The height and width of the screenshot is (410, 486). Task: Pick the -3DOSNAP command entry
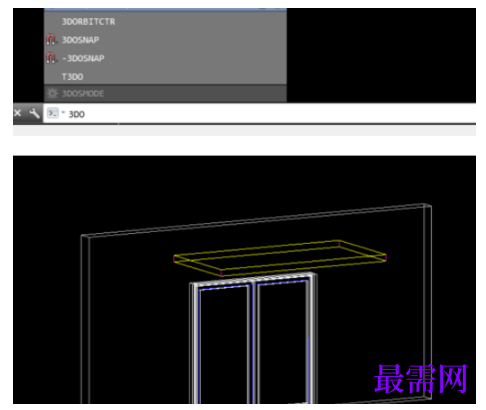tap(165, 58)
